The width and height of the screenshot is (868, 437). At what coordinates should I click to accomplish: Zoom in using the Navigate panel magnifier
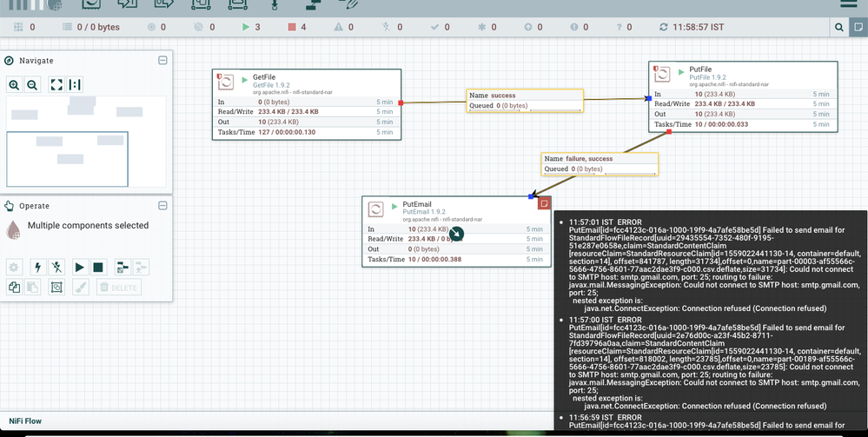[14, 85]
